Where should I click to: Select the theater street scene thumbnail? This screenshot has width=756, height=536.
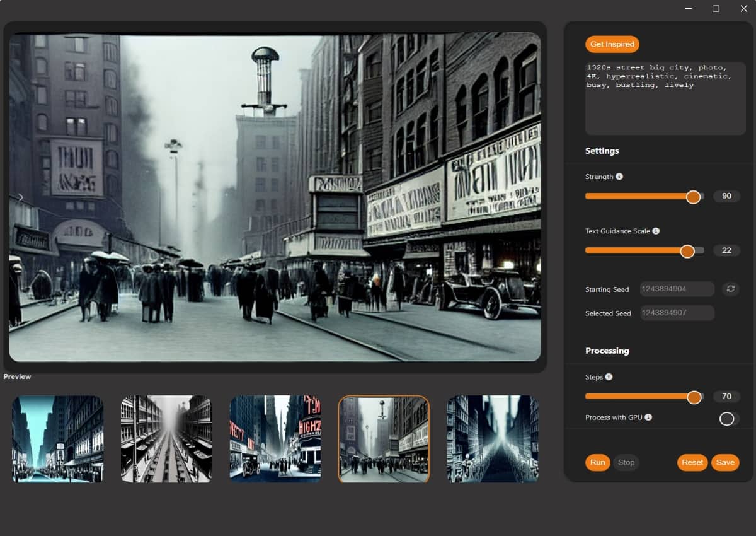(x=275, y=438)
